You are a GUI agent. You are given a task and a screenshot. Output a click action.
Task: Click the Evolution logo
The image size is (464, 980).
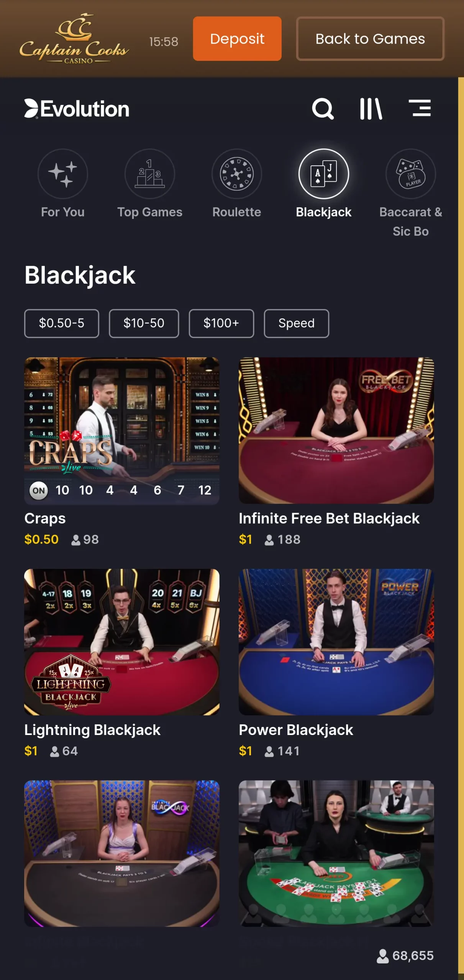click(x=77, y=109)
